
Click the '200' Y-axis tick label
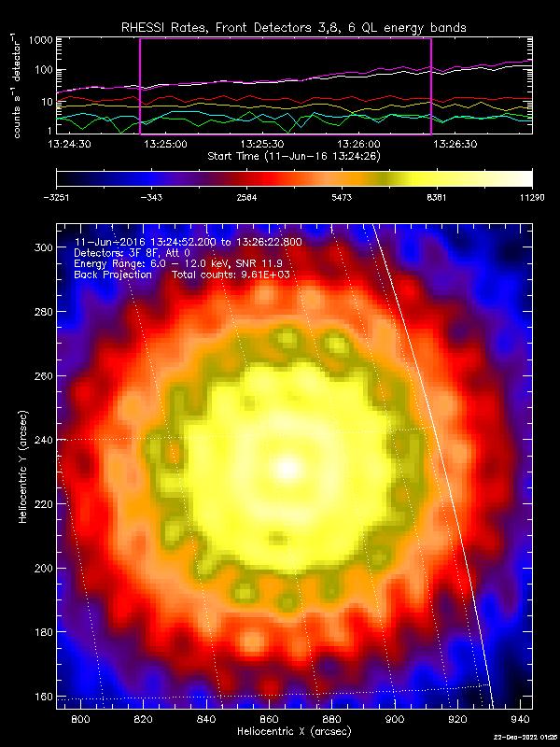tap(44, 569)
